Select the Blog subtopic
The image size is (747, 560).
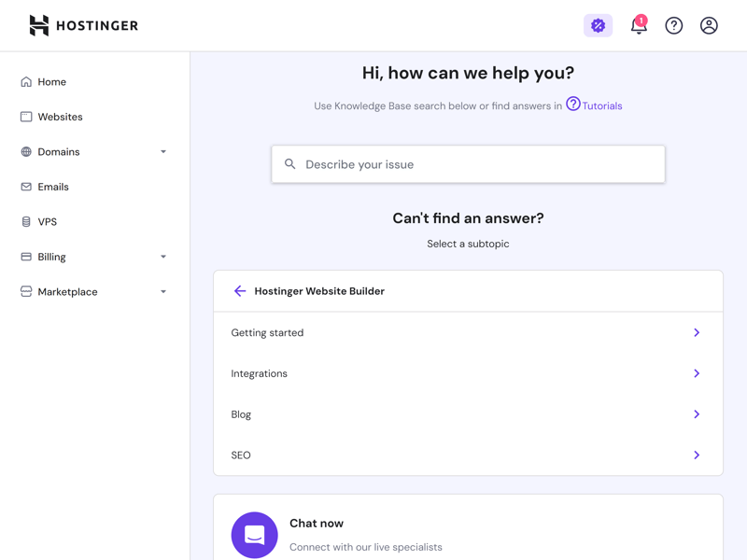(468, 414)
